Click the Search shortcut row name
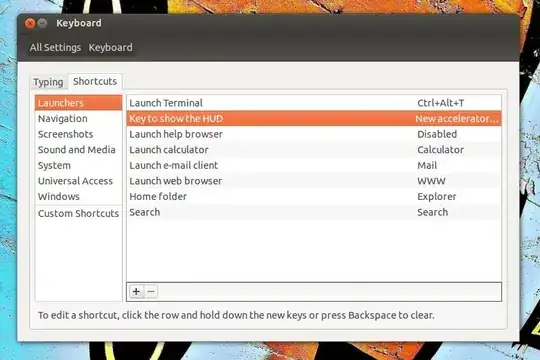Viewport: 540px width, 360px height. click(x=145, y=212)
